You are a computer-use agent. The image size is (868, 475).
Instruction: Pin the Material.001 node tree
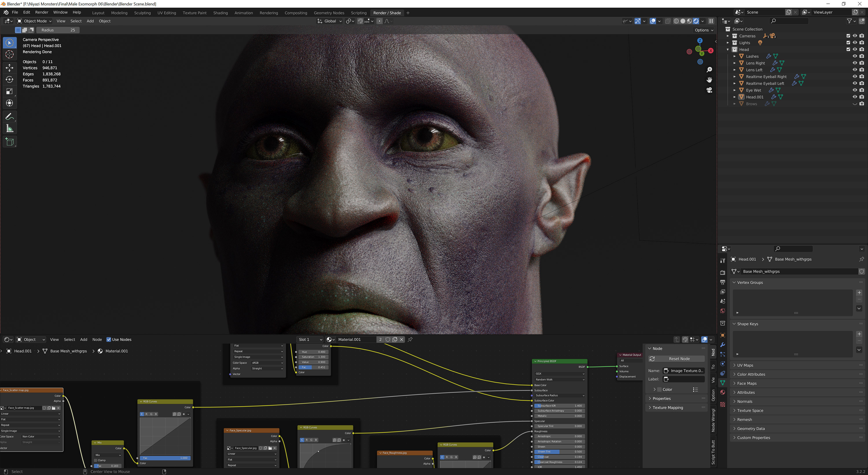(x=410, y=340)
